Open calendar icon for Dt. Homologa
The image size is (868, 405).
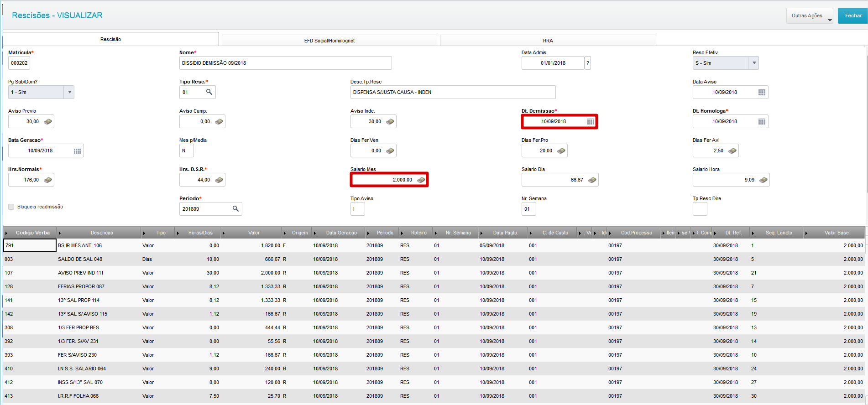pyautogui.click(x=762, y=122)
